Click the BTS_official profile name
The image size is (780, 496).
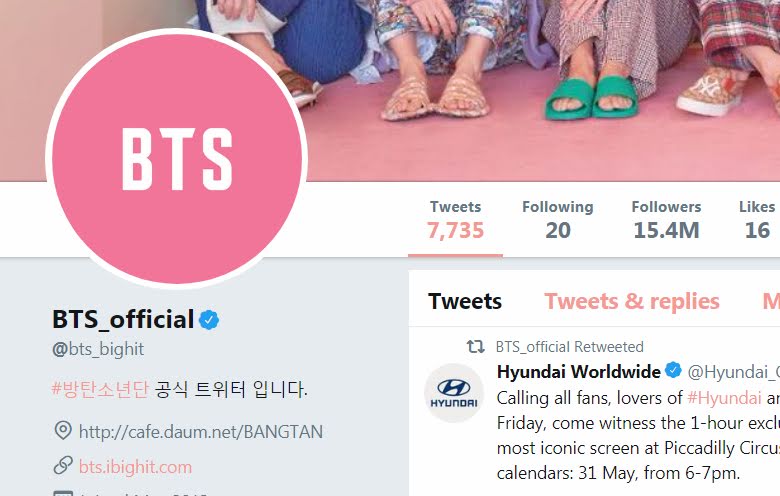[123, 319]
